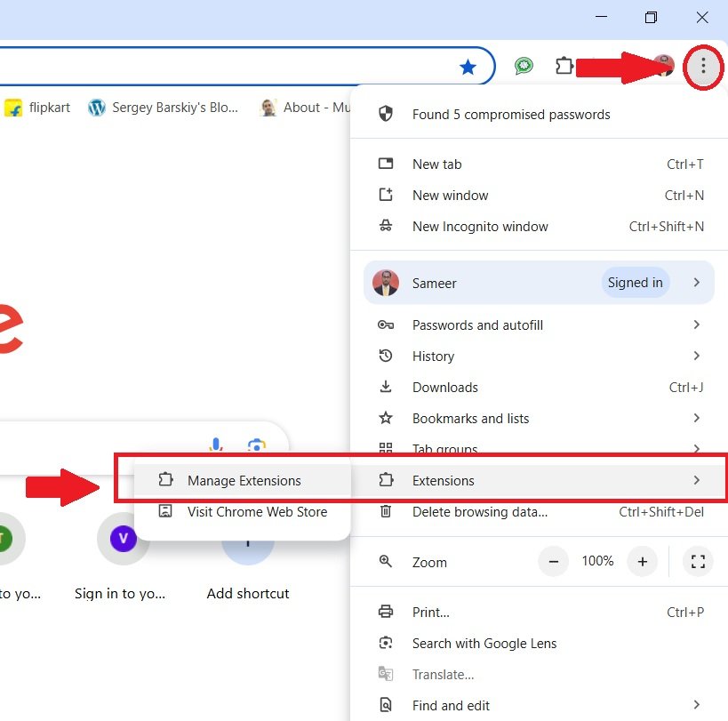Click the compromised passwords shield icon

[x=385, y=114]
